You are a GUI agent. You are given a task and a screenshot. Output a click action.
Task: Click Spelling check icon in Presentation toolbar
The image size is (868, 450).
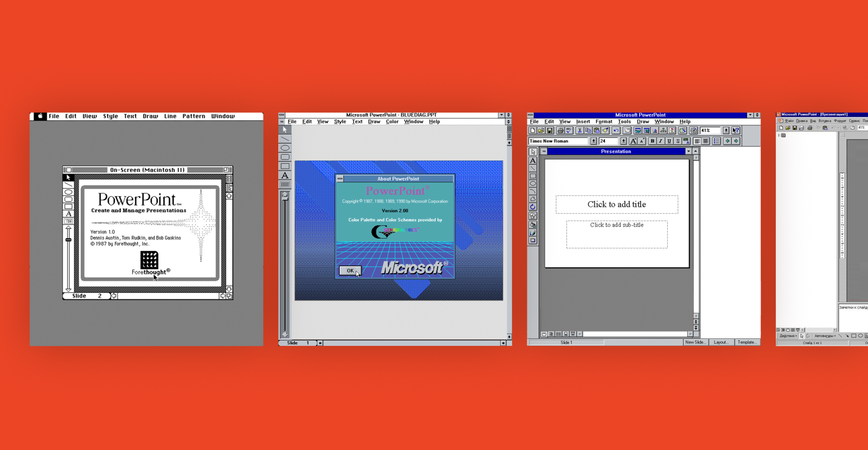pyautogui.click(x=569, y=131)
